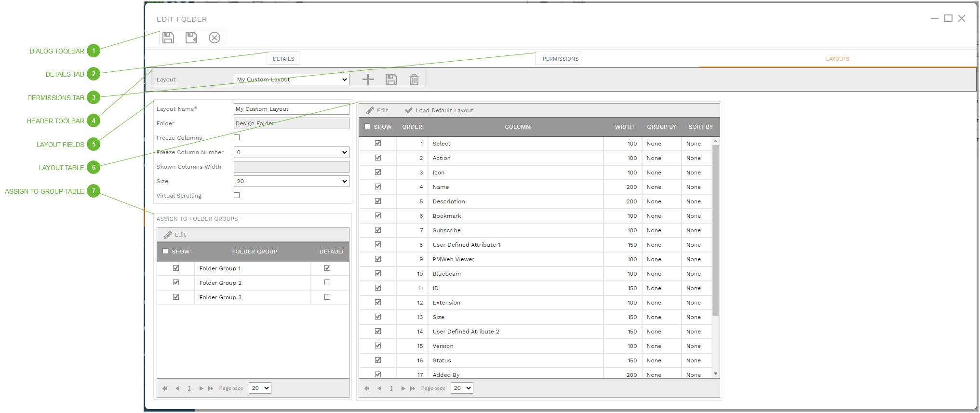Open the Size dropdown showing 20
The image size is (980, 413).
click(x=292, y=181)
